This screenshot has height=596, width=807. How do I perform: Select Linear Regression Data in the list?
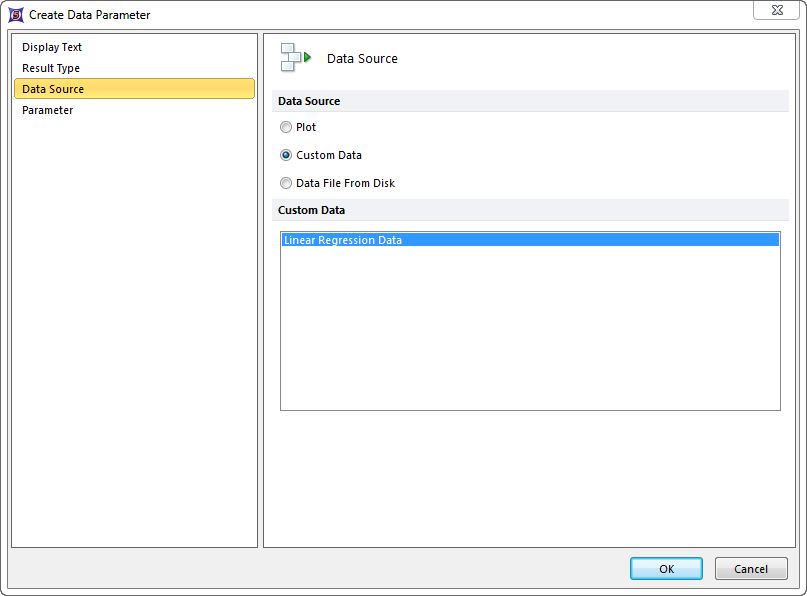coord(343,240)
